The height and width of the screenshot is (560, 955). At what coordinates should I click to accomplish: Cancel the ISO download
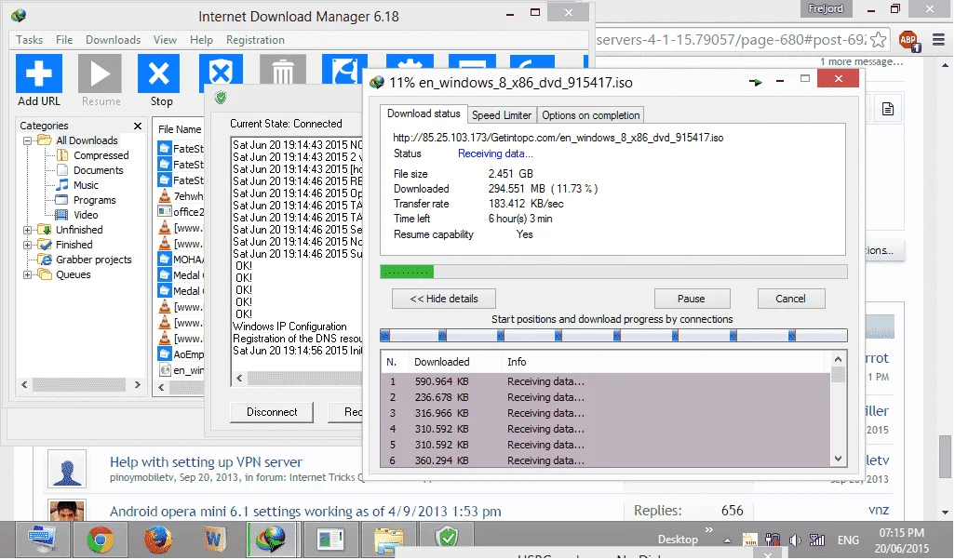pyautogui.click(x=790, y=299)
